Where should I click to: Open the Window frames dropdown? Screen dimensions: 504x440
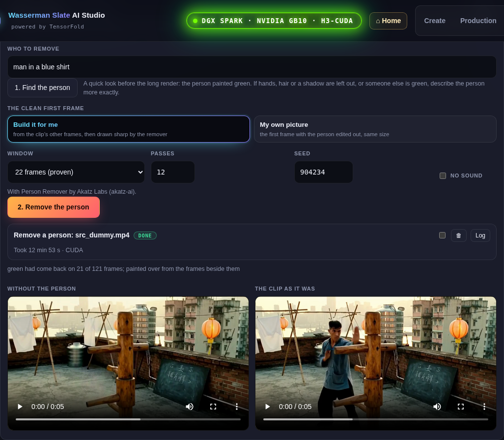point(76,172)
